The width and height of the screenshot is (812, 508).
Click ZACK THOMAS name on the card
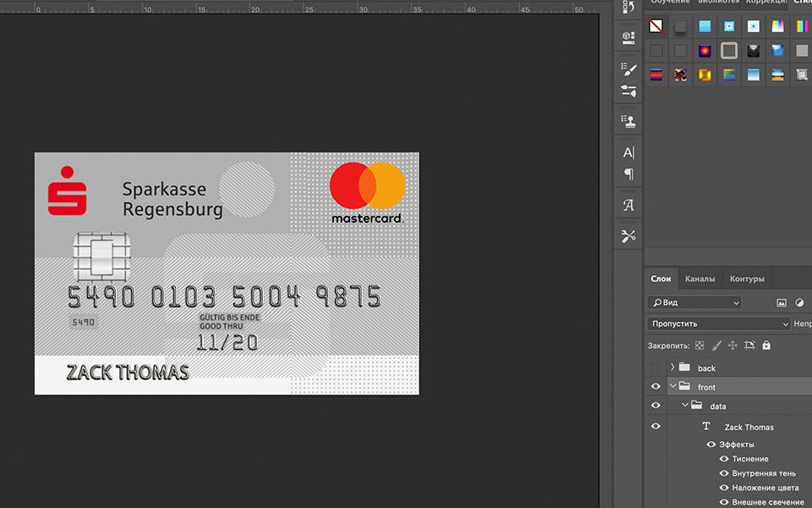pos(128,373)
